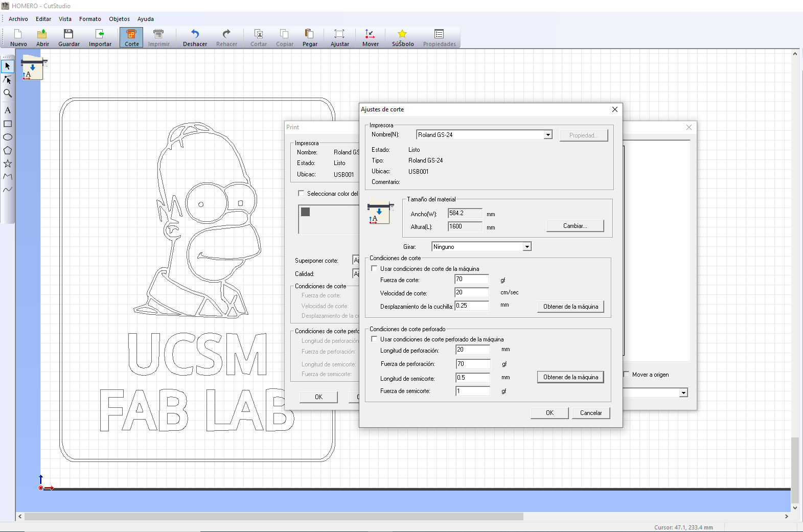Open the Superponer corte dropdown in Print
This screenshot has width=803, height=532.
[x=356, y=260]
